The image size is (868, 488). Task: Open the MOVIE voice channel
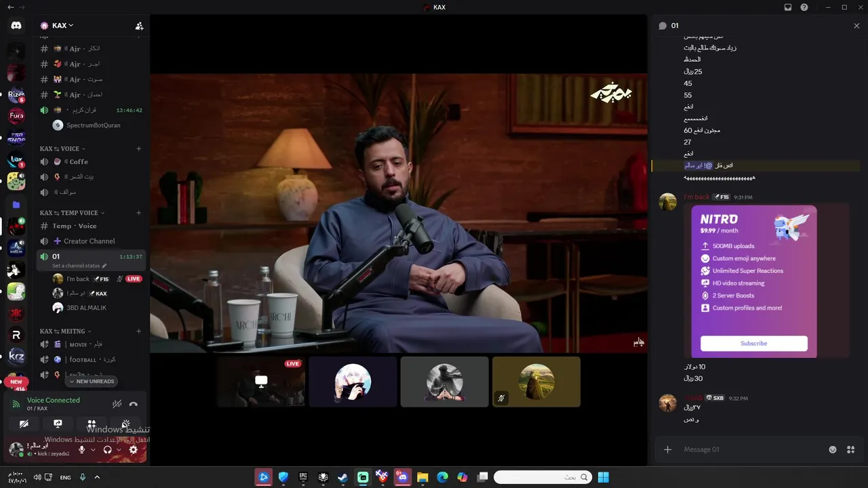91,344
